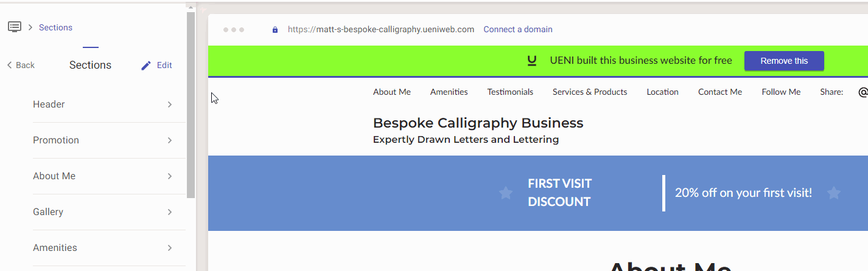Click the pencil Edit icon
Image resolution: width=868 pixels, height=271 pixels.
[x=146, y=65]
